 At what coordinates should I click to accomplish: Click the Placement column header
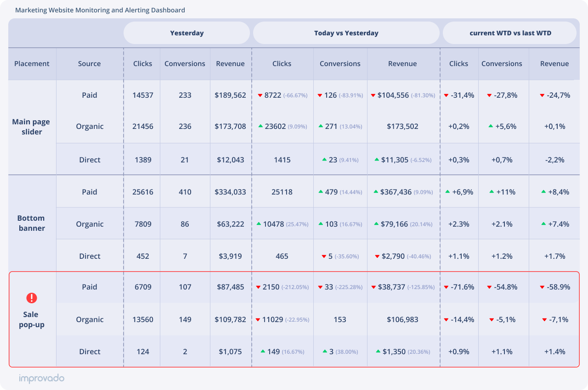coord(32,64)
